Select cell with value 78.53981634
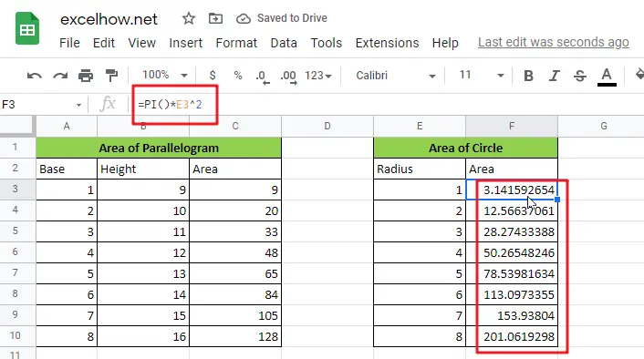This screenshot has height=359, width=644. click(x=512, y=273)
